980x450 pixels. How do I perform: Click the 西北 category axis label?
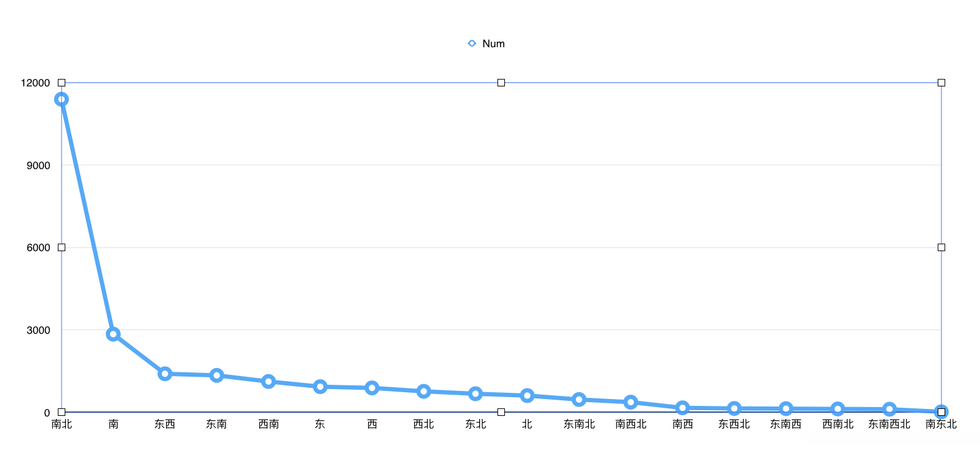pyautogui.click(x=423, y=425)
